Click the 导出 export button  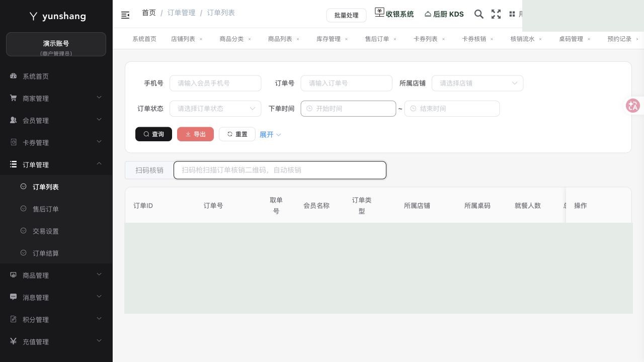[x=195, y=134]
